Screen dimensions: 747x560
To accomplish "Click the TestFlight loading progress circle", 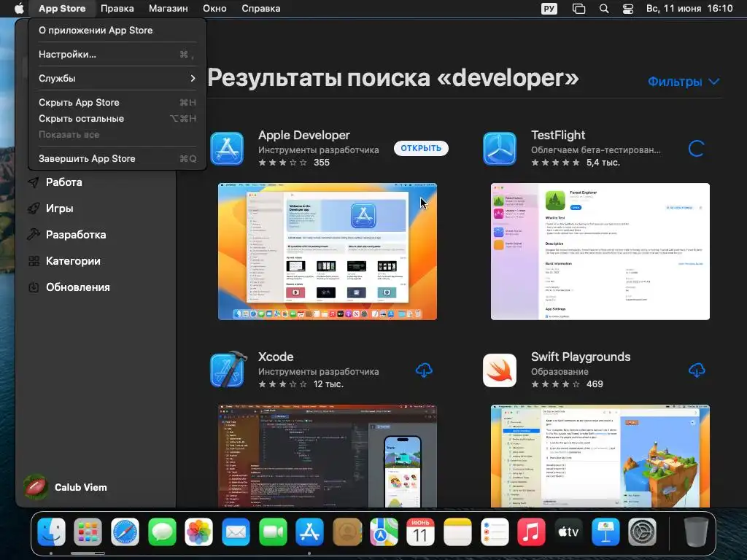I will 697,149.
